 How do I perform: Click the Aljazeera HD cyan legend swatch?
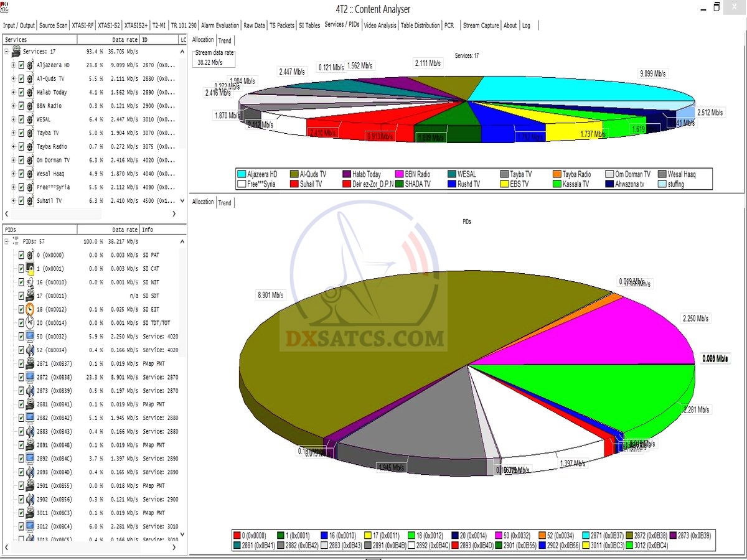242,174
